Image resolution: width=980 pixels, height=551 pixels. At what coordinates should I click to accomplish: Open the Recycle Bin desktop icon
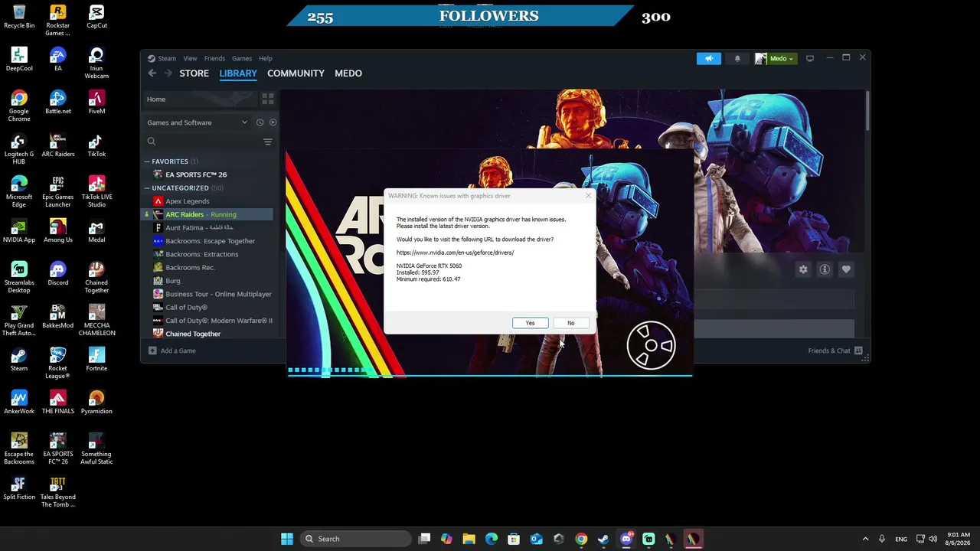point(19,17)
